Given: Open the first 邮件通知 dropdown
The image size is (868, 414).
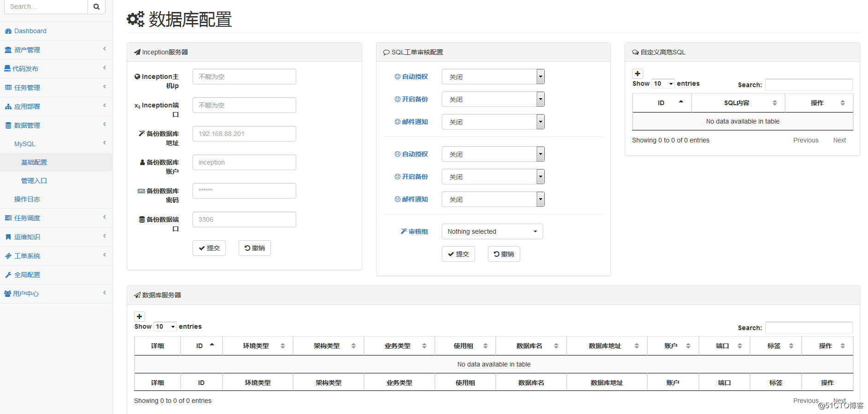Looking at the screenshot, I should (x=493, y=122).
